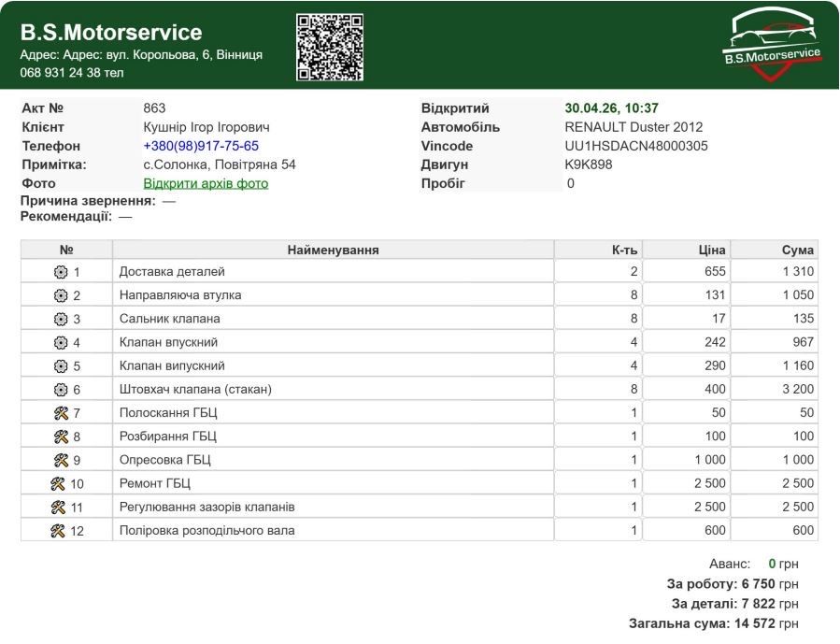Click the Поліровка розподільчого вала row name
The width and height of the screenshot is (840, 644).
point(206,531)
